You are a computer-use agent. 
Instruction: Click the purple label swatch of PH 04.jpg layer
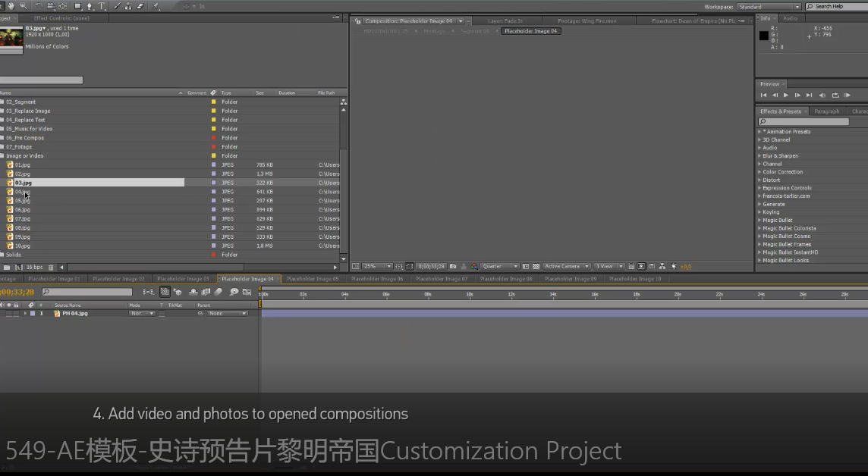(x=33, y=313)
